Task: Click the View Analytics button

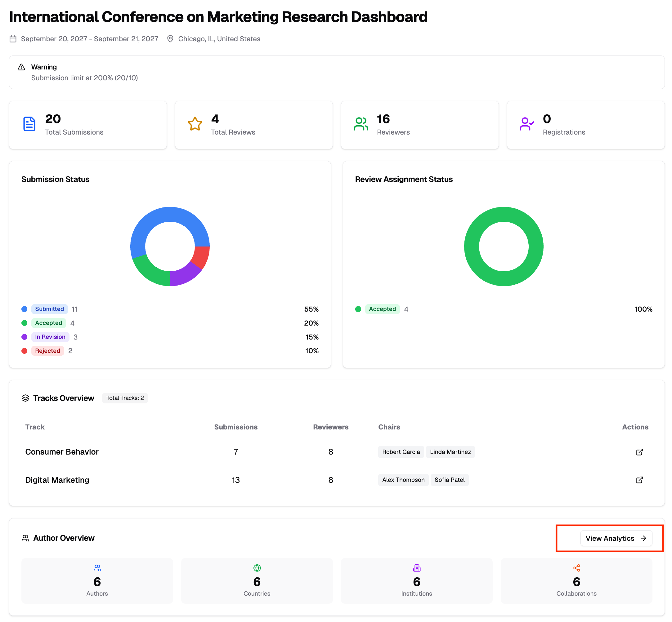Action: point(616,538)
